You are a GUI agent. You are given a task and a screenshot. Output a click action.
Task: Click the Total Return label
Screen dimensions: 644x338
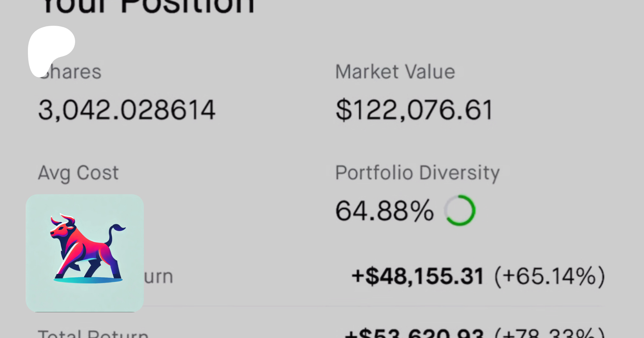(x=93, y=334)
